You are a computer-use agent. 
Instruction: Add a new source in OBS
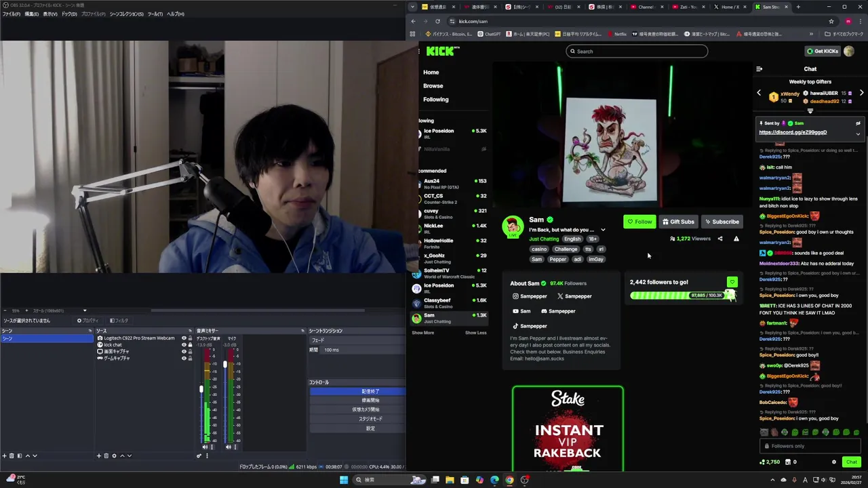(x=99, y=455)
